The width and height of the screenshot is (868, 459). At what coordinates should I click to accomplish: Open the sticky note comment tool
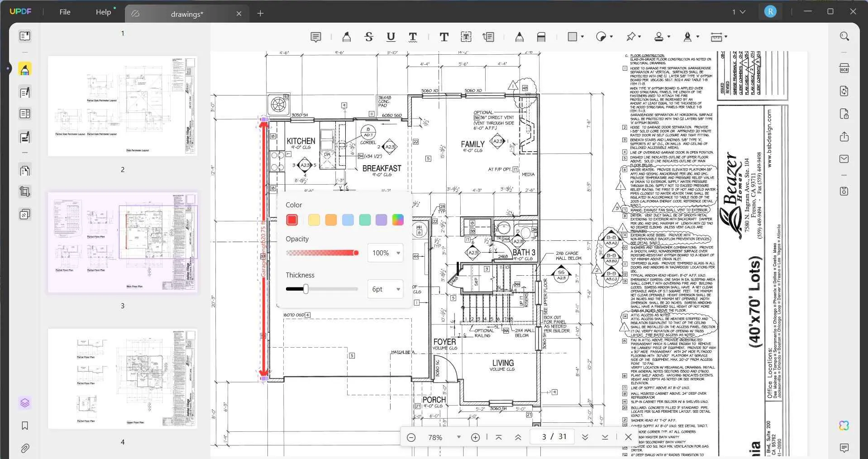coord(316,37)
